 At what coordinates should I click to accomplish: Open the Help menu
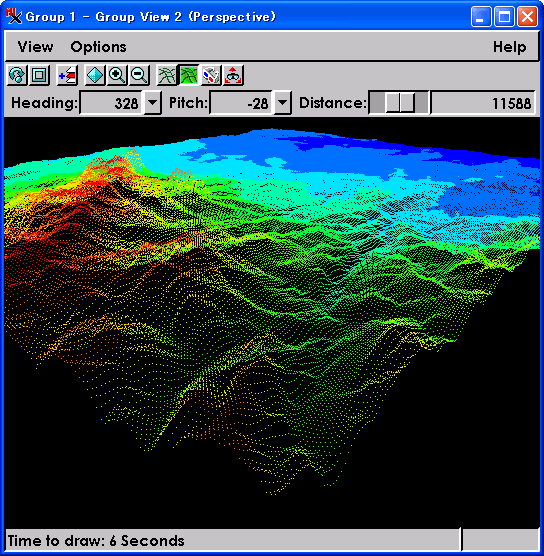click(x=509, y=47)
